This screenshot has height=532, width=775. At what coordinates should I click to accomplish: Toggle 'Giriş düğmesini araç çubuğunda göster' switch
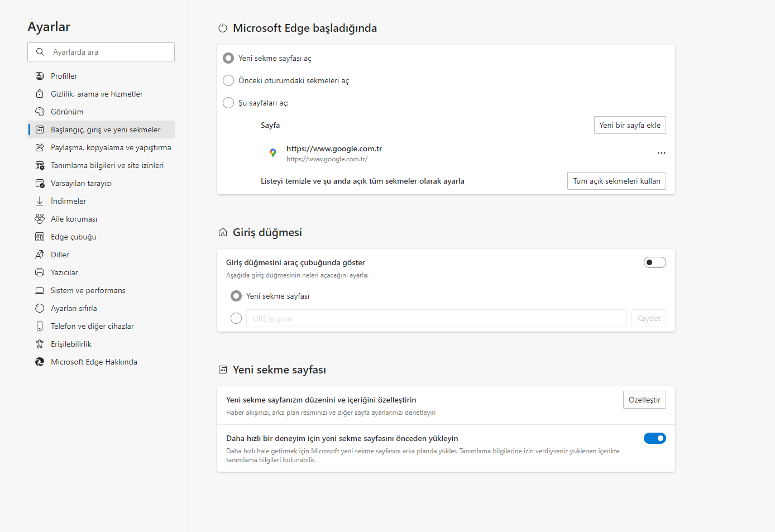click(x=655, y=262)
